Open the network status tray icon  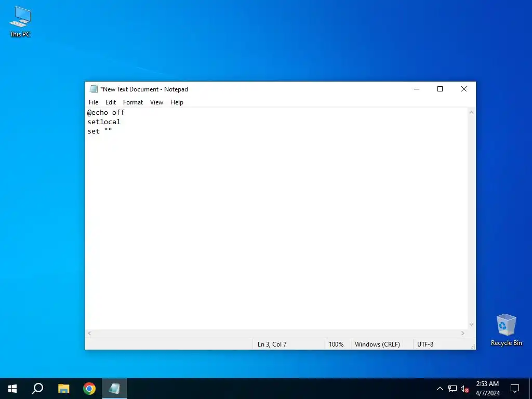453,389
